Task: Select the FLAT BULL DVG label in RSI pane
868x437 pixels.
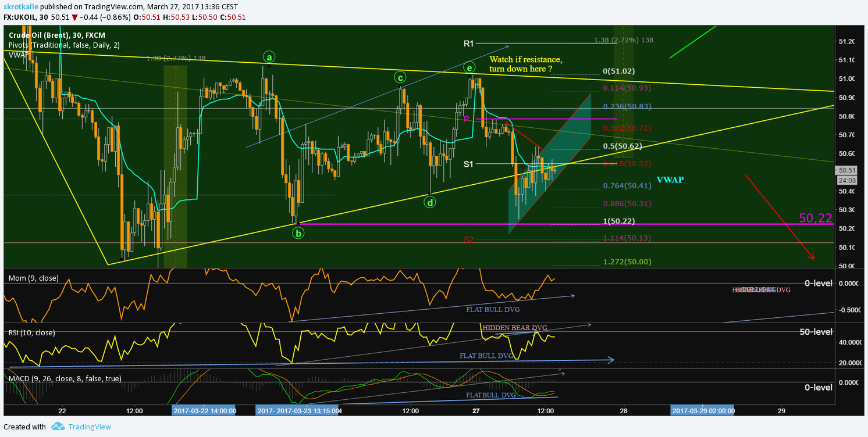Action: tap(486, 356)
